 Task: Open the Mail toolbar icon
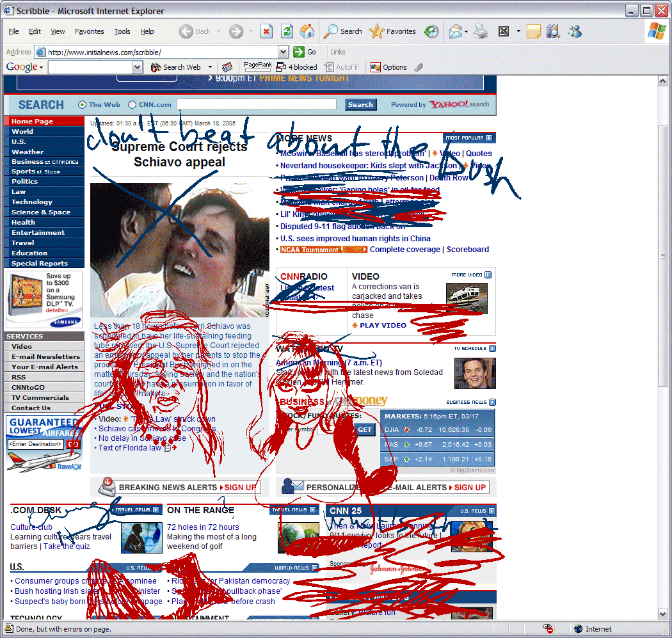(455, 31)
